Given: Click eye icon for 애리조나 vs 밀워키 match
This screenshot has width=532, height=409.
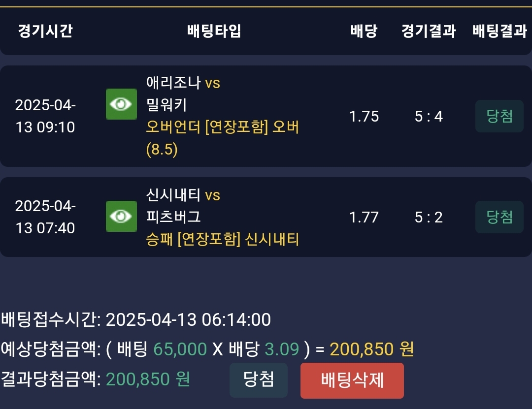Looking at the screenshot, I should pos(121,104).
